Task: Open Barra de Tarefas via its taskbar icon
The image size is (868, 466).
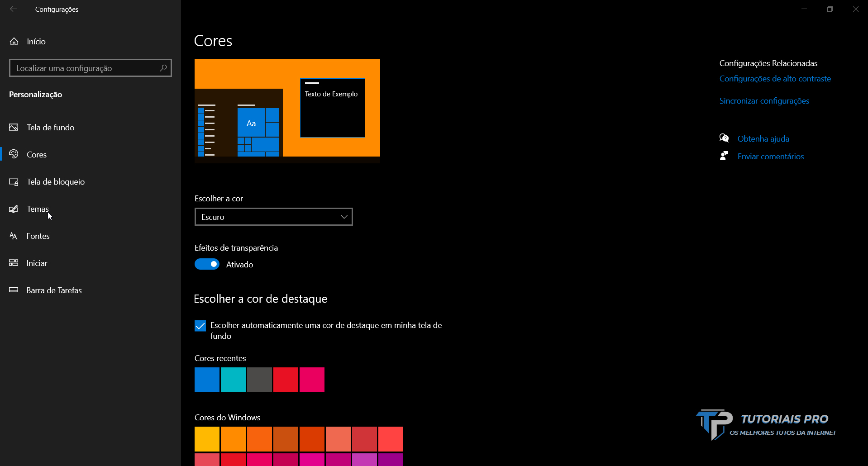Action: click(13, 290)
